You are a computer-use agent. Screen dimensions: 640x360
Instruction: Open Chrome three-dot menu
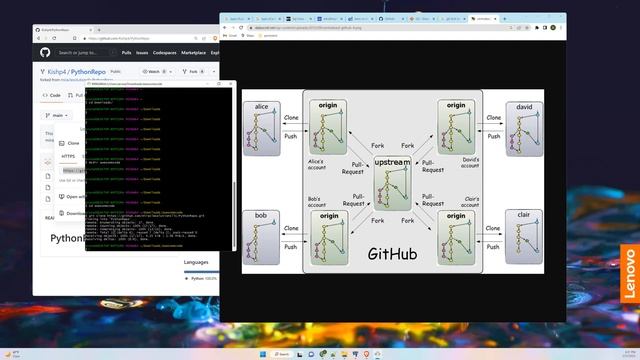click(x=561, y=28)
